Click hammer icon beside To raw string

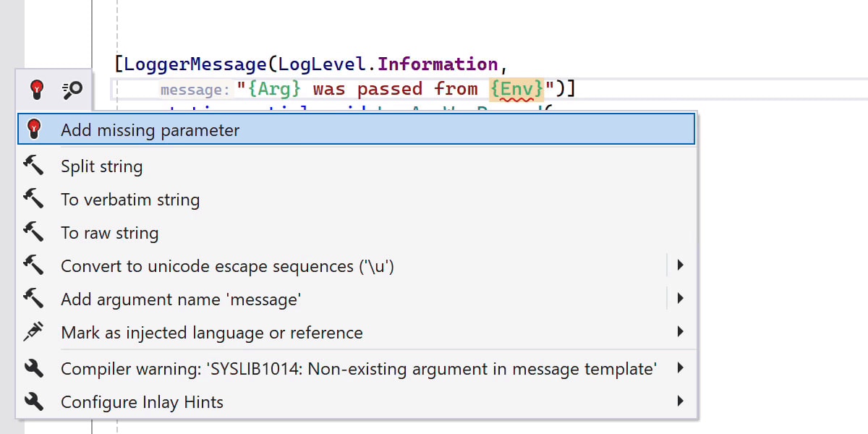click(x=34, y=232)
